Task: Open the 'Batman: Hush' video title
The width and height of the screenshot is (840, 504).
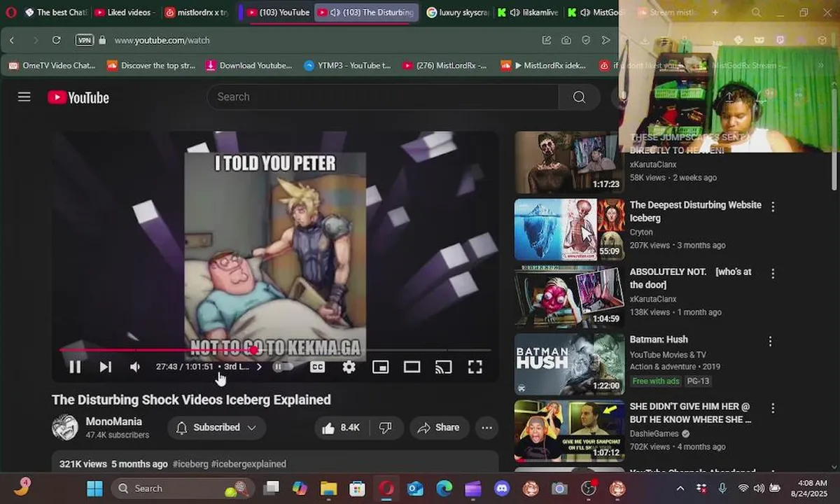Action: click(659, 339)
